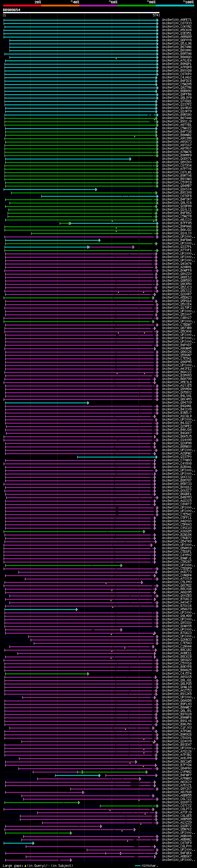Click the short cyan bar for UniRef100_Q0DV71
The image size is (197, 868).
(x=68, y=159)
